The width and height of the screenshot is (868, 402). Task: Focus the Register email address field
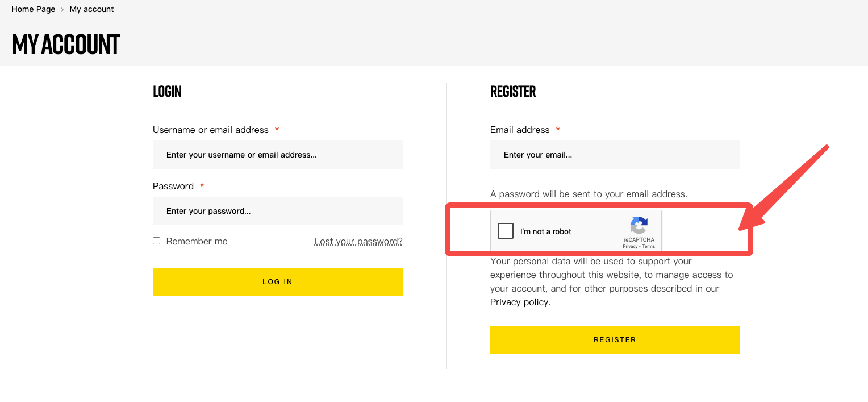615,155
